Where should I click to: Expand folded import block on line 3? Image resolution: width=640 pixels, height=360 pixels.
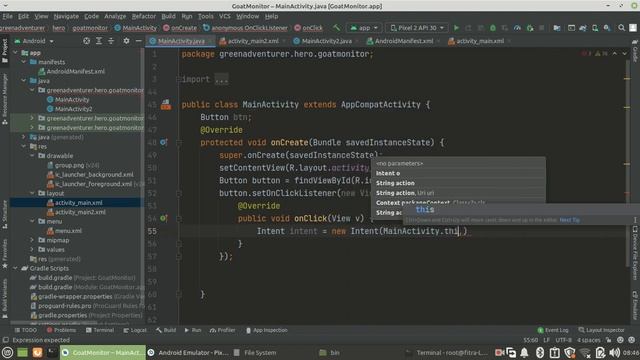pos(222,80)
